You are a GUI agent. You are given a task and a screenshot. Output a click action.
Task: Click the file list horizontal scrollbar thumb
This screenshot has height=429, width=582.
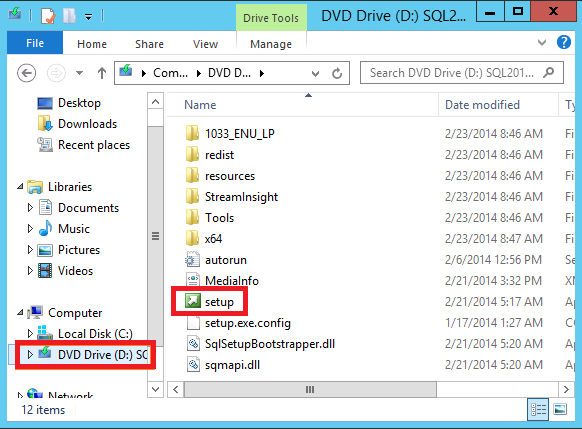point(310,389)
